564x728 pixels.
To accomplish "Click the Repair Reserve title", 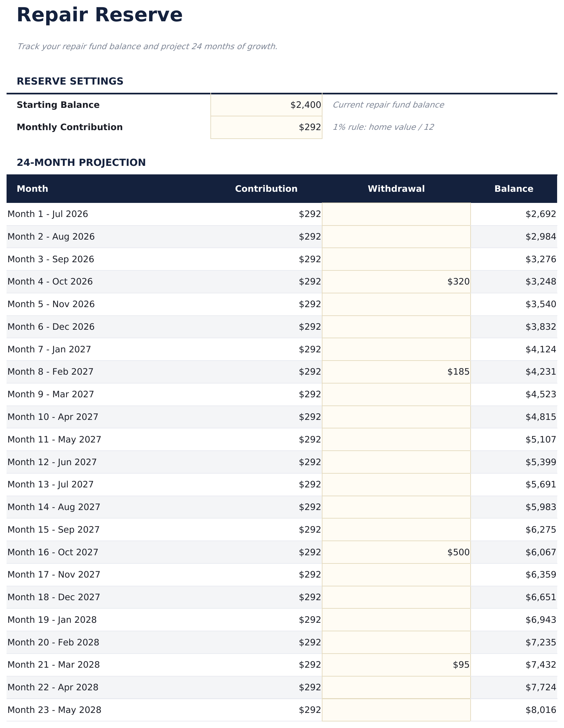I will pyautogui.click(x=99, y=15).
